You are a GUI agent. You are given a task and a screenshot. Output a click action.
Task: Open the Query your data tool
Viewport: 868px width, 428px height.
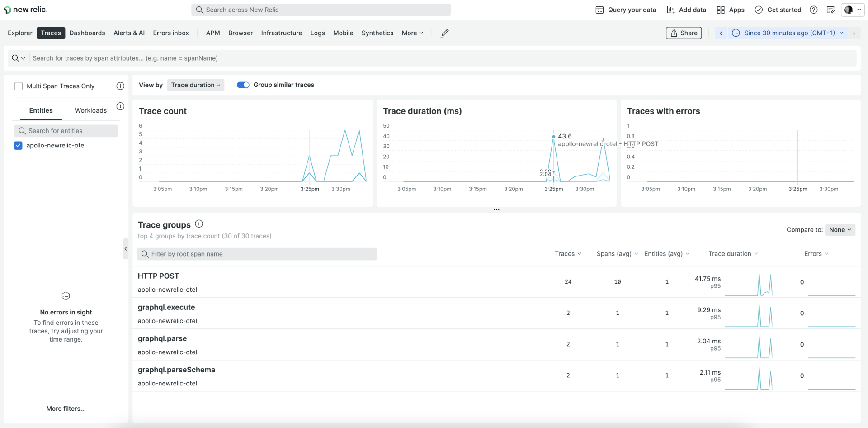[x=626, y=10]
